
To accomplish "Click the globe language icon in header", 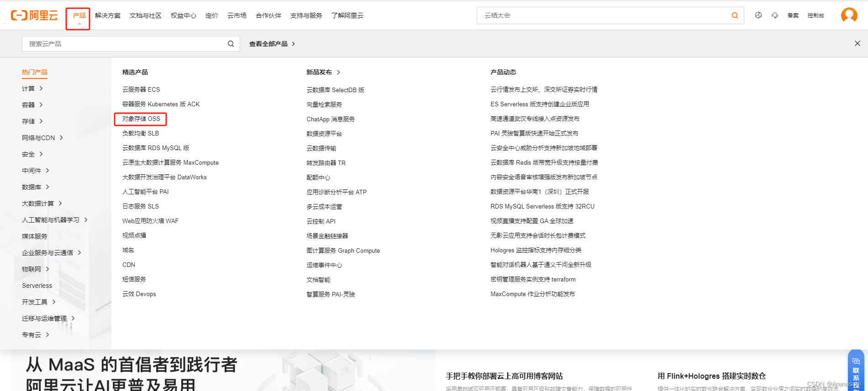I will coord(758,15).
